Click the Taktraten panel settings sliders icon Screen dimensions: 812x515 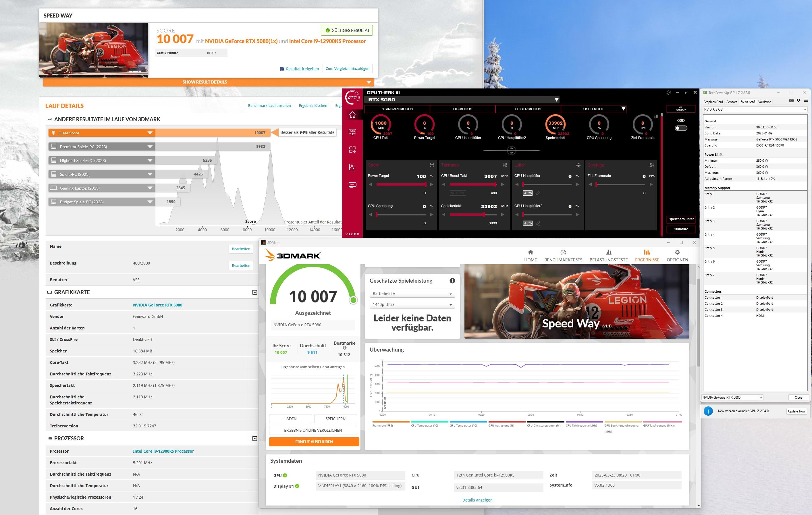(505, 165)
